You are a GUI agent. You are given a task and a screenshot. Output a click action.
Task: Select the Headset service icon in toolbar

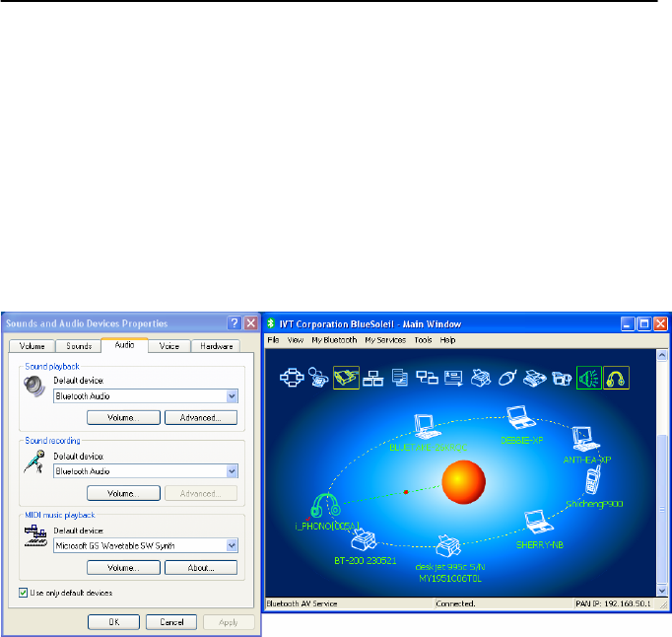[x=616, y=378]
